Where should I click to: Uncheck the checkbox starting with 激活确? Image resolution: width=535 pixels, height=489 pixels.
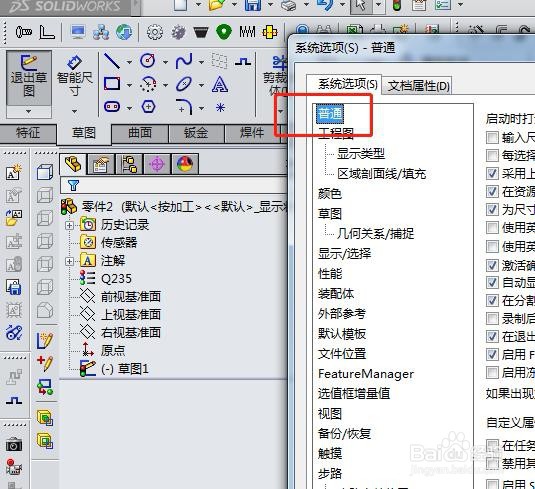click(x=492, y=265)
